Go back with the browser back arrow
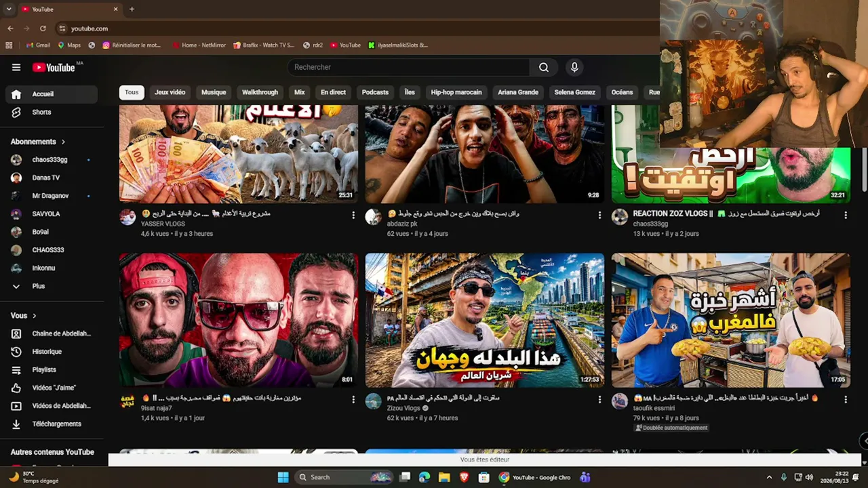Viewport: 868px width, 488px height. coord(10,28)
